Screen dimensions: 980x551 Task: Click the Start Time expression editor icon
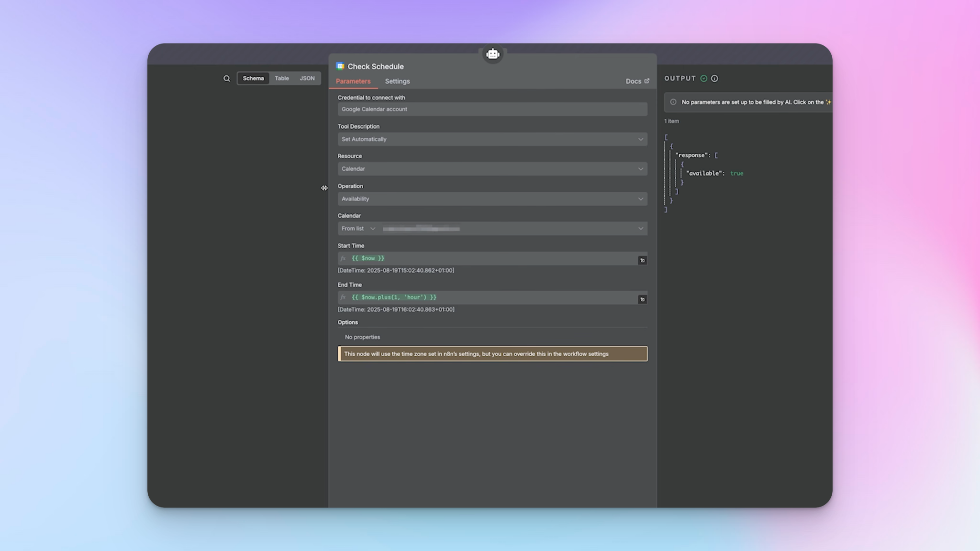tap(642, 260)
